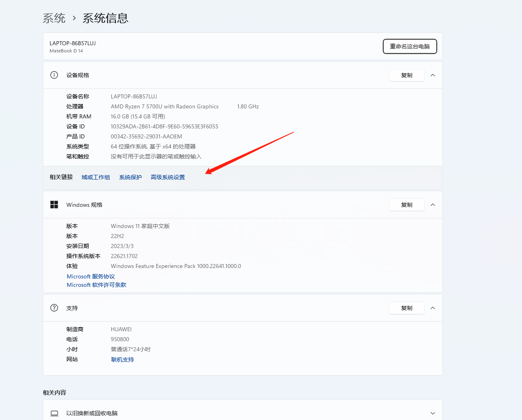
Task: Click the 普通话7*24小时 hours value
Action: 131,349
